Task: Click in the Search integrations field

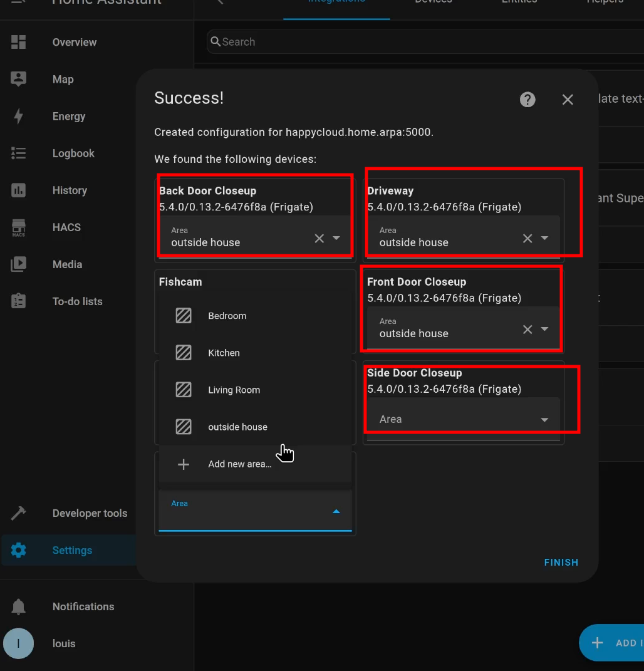Action: 425,41
